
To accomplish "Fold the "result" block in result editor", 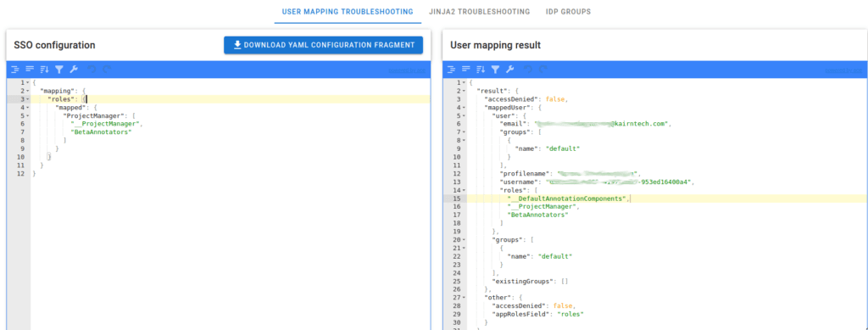I will [464, 91].
